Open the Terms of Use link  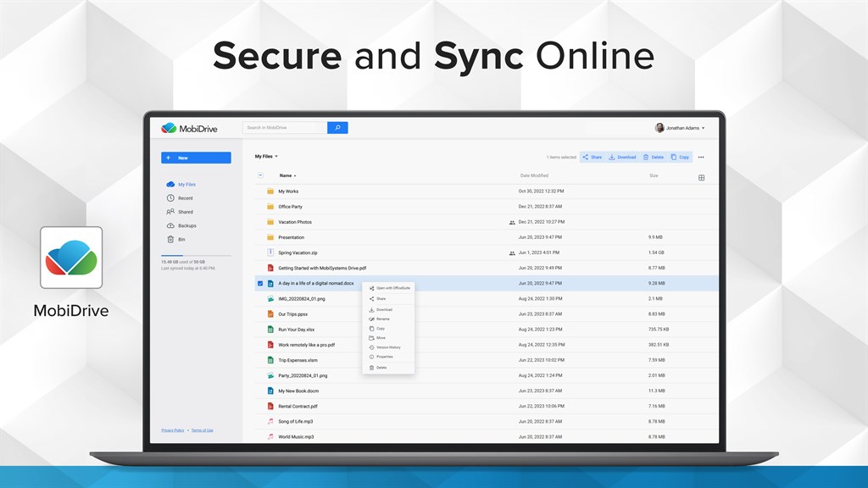(202, 430)
